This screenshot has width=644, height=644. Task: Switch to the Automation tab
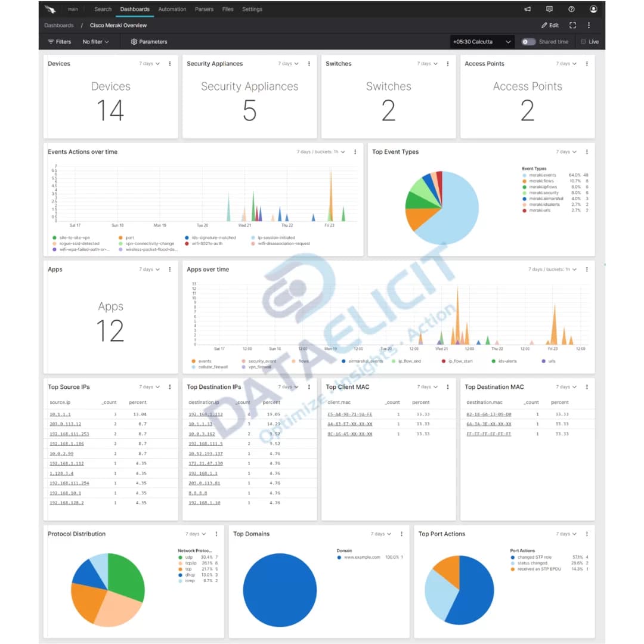172,9
